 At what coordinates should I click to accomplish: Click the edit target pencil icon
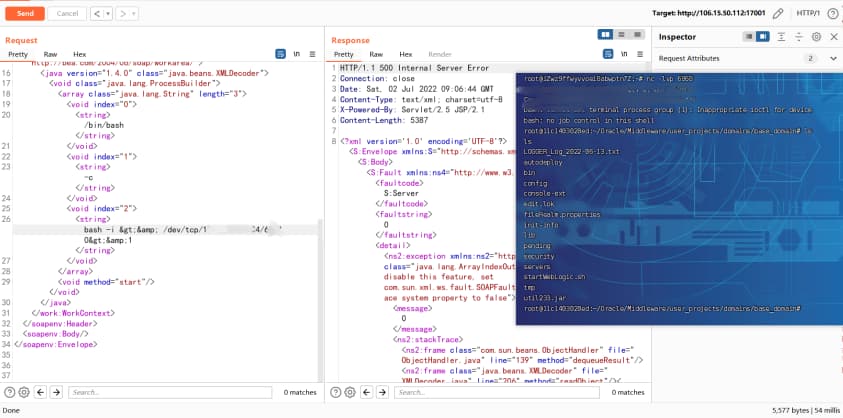pyautogui.click(x=777, y=13)
